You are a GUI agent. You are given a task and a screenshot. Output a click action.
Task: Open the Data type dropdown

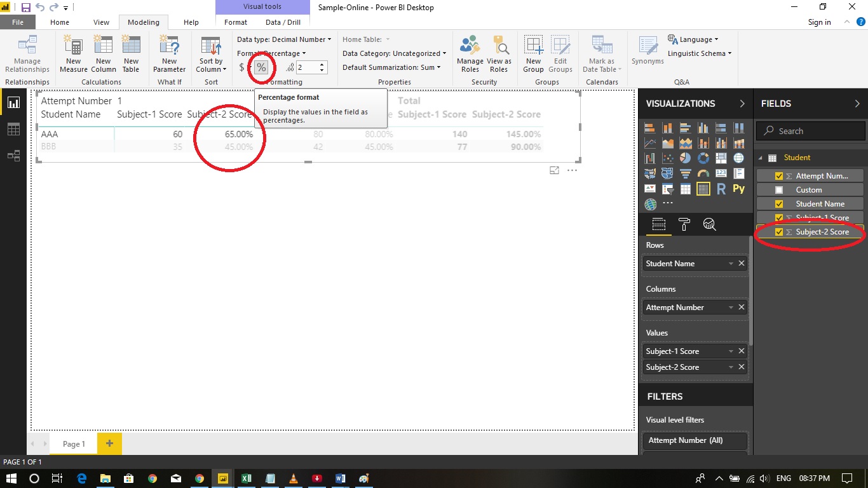point(284,39)
